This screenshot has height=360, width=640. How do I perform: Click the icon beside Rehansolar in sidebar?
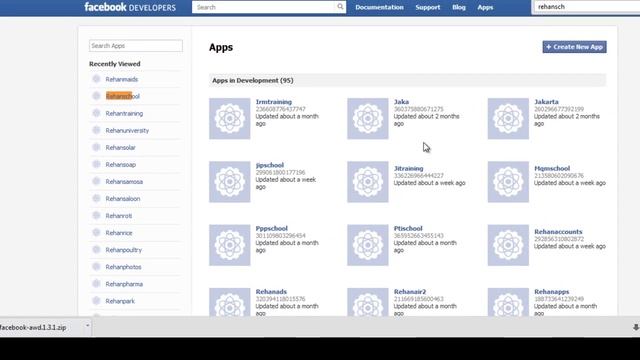pyautogui.click(x=96, y=147)
